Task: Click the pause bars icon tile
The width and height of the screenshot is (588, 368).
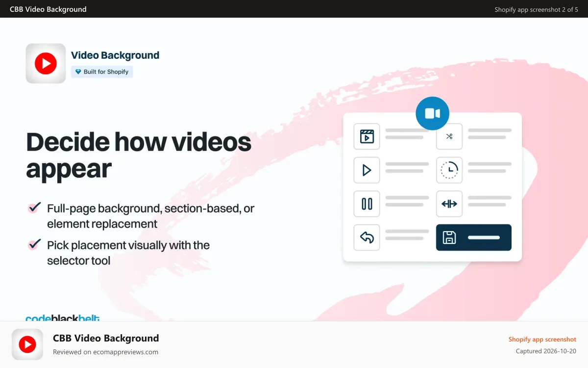Action: tap(367, 204)
